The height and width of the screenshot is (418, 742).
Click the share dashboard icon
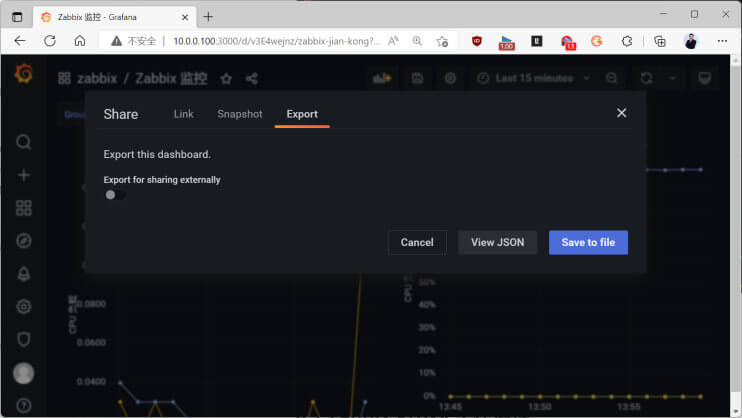coord(252,79)
